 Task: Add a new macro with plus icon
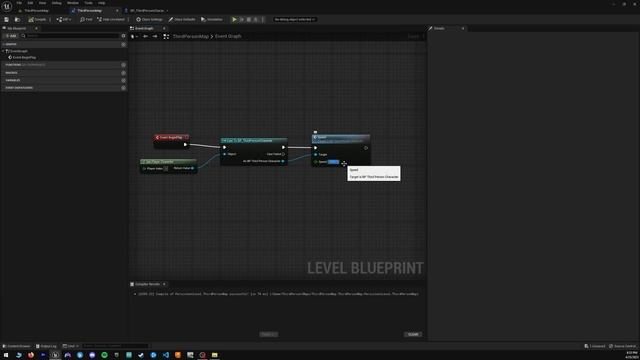[x=123, y=73]
